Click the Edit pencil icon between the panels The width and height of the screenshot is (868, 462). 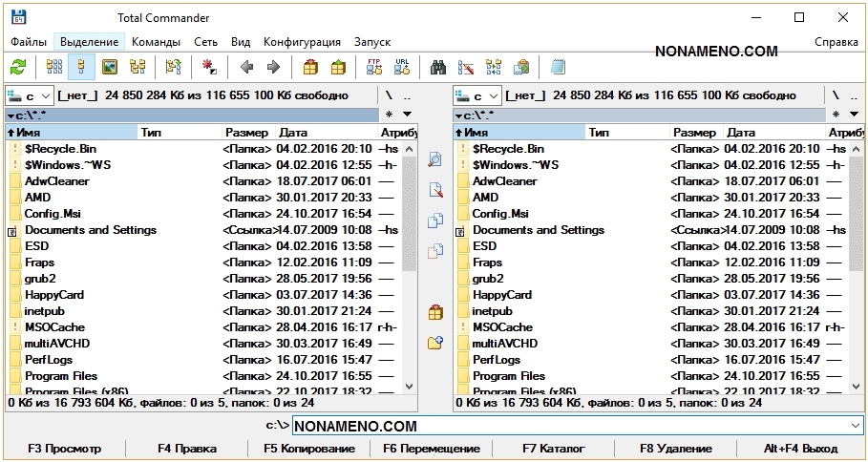coord(435,190)
